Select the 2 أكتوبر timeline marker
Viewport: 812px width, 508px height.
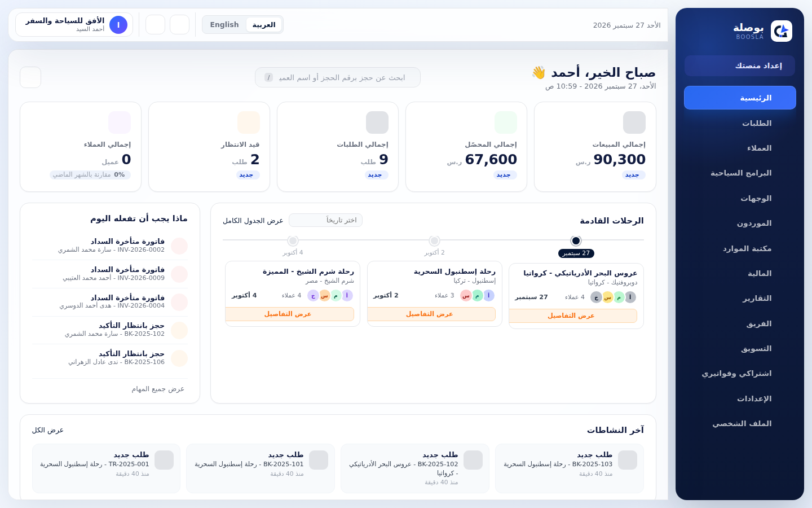point(434,241)
